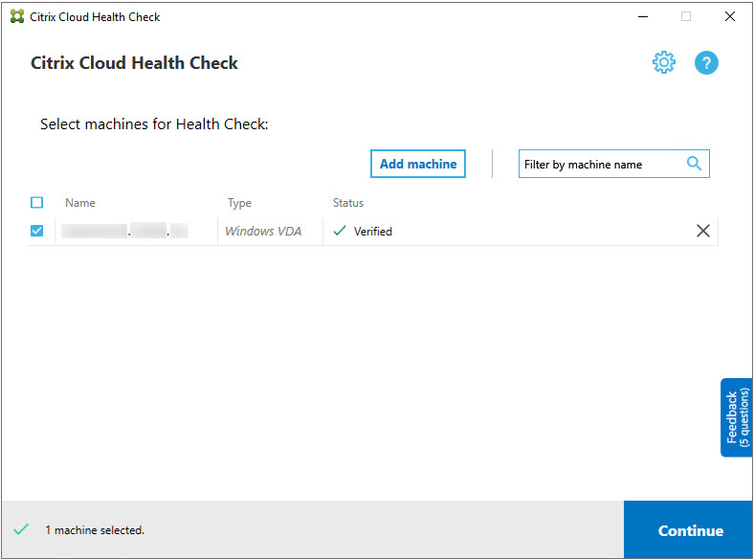The height and width of the screenshot is (560, 754).
Task: Click the Name column header
Action: 80,203
